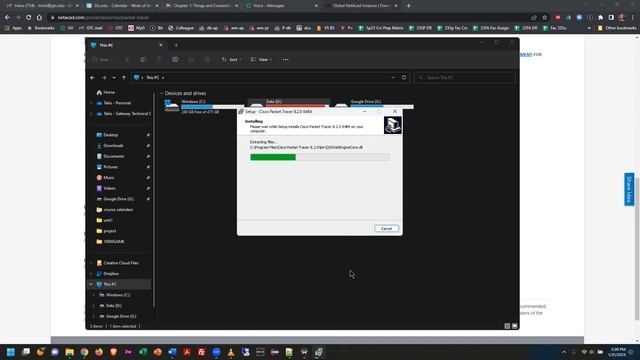
Task: Collapse the This PC tree node
Action: [91, 284]
